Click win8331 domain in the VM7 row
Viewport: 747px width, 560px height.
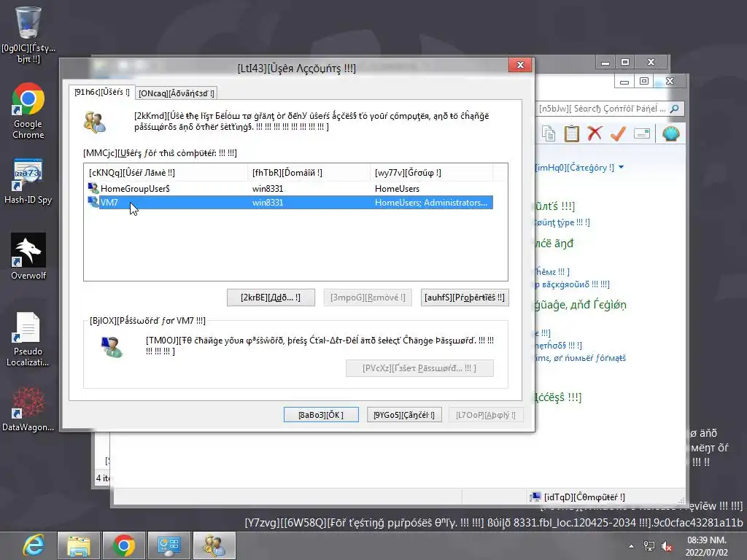(x=268, y=203)
